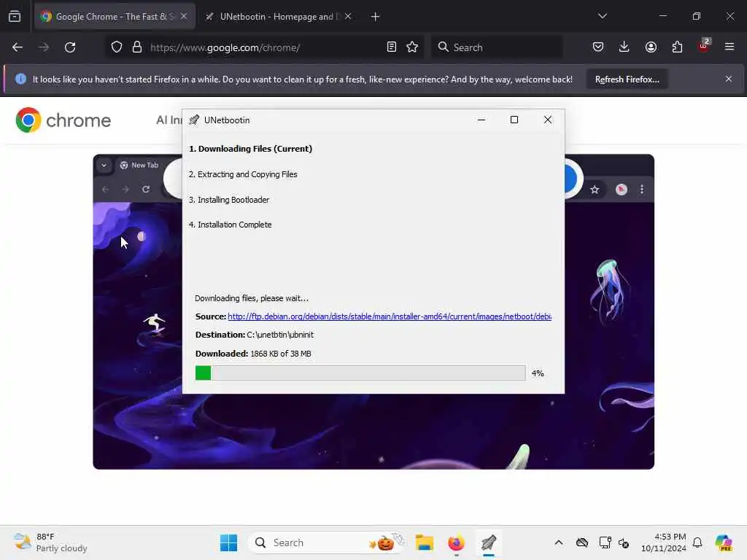747x560 pixels.
Task: Click destination path C:\unetbtin\ubninit
Action: (280, 335)
